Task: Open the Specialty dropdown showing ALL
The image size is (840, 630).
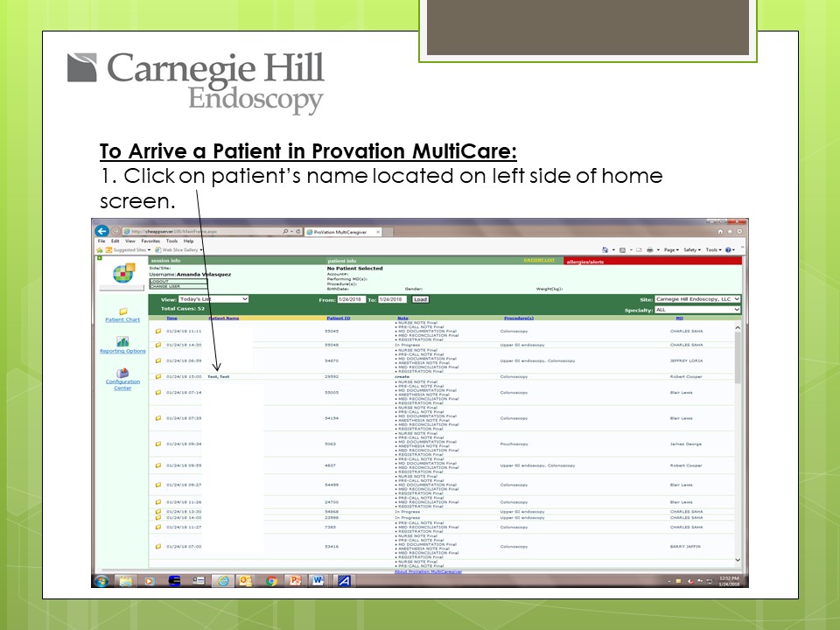Action: coord(697,310)
